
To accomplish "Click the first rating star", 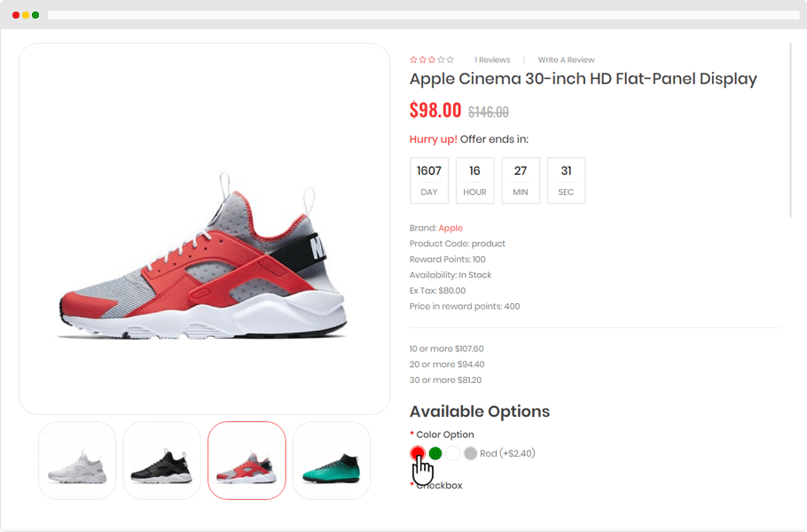I will coord(413,60).
